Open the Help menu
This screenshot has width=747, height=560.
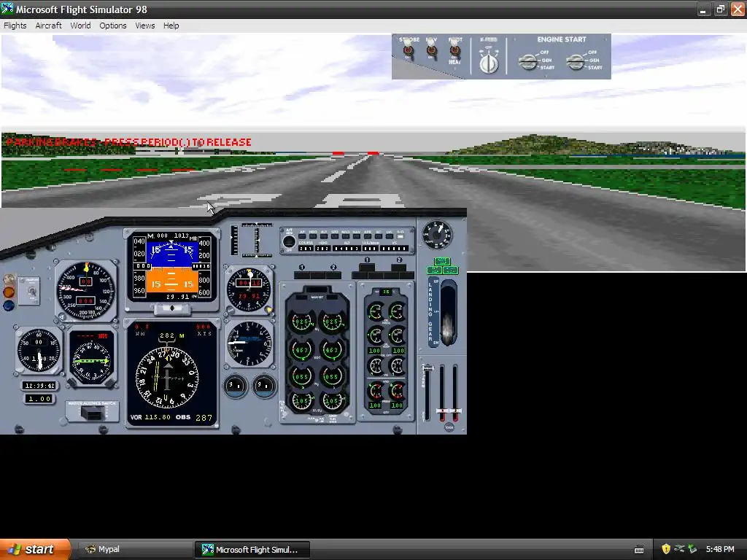click(171, 26)
